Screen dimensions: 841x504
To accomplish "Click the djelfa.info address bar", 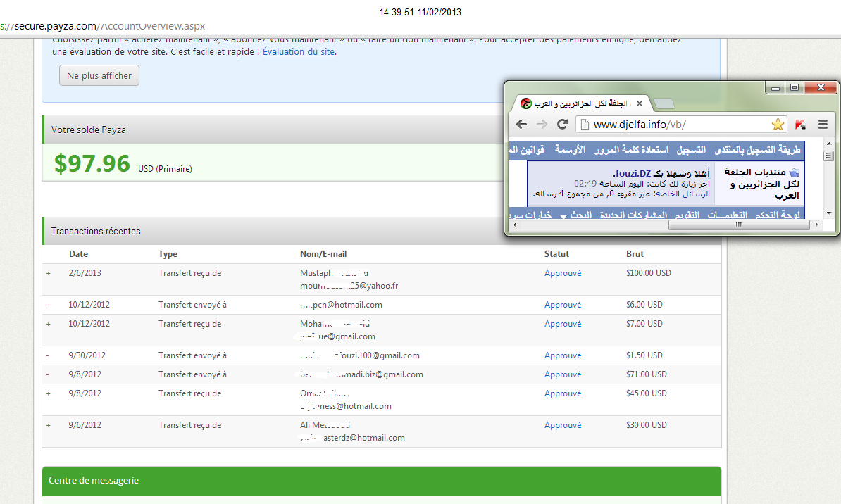I will point(681,125).
